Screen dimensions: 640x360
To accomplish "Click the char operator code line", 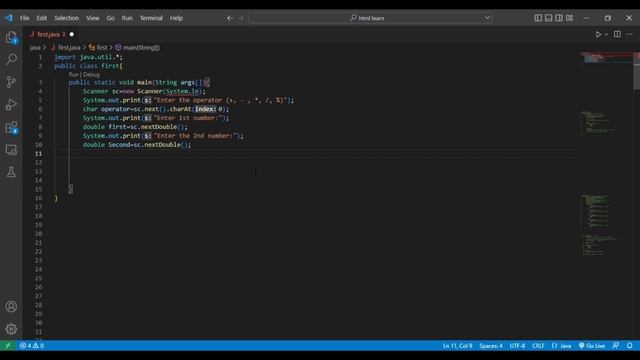I will [156, 109].
